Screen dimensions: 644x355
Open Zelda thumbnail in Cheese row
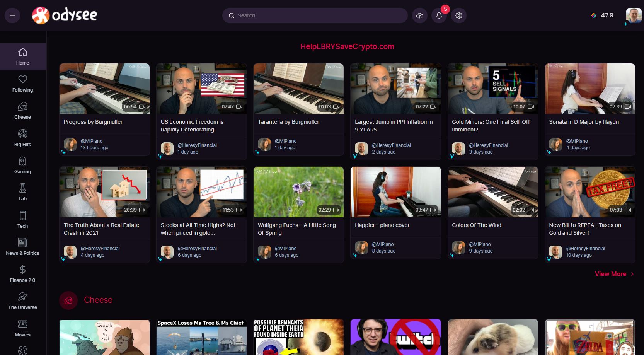pyautogui.click(x=590, y=337)
